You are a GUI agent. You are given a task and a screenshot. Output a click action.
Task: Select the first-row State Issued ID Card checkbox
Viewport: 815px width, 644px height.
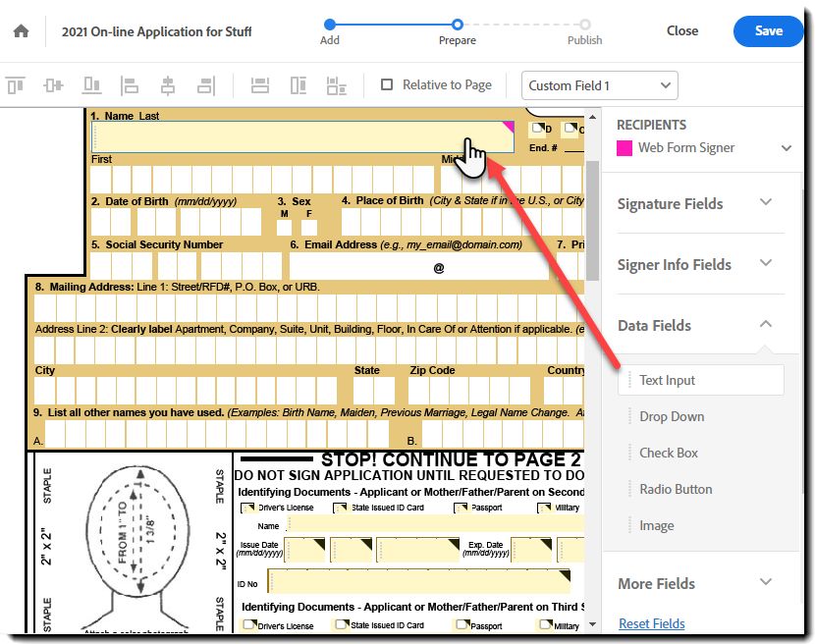341,507
